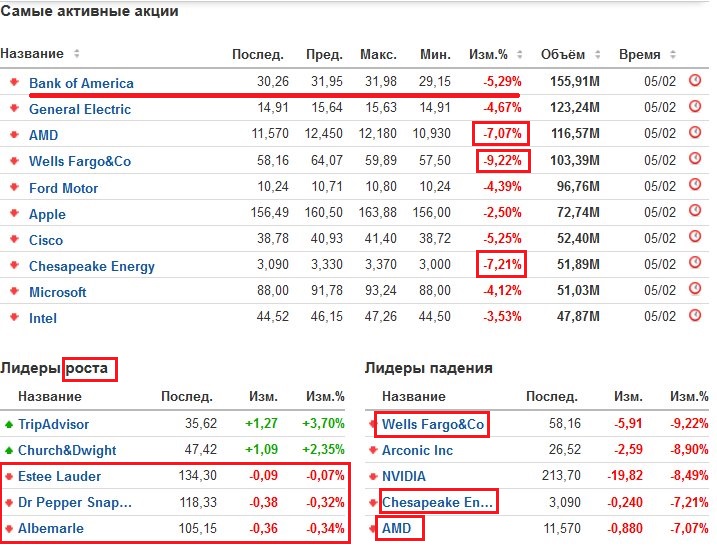Open the Bank of America stock link
Image resolution: width=717 pixels, height=552 pixels.
tap(81, 83)
